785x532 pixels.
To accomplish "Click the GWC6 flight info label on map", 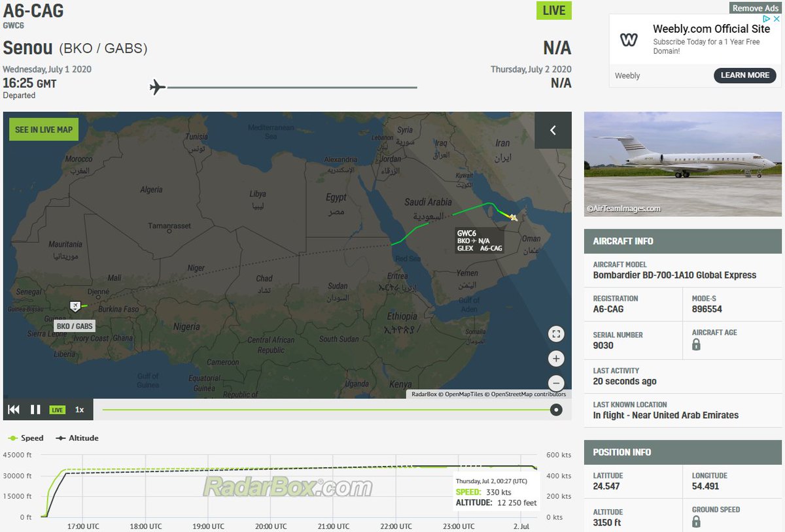I will point(480,241).
